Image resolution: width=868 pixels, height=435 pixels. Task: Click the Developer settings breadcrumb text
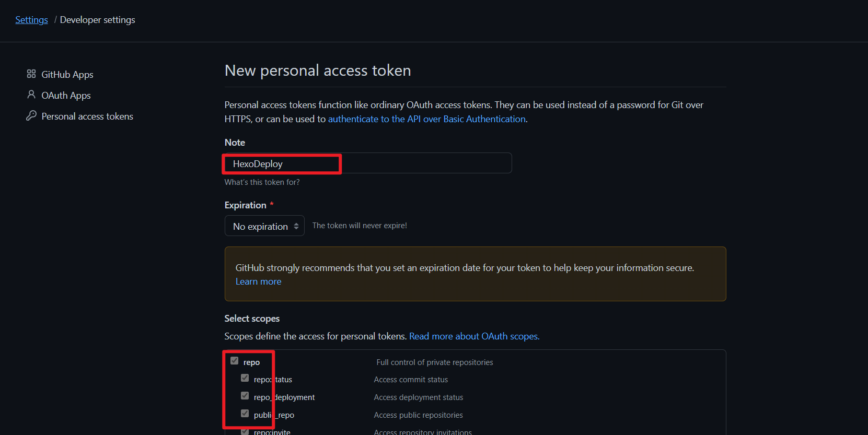(97, 20)
